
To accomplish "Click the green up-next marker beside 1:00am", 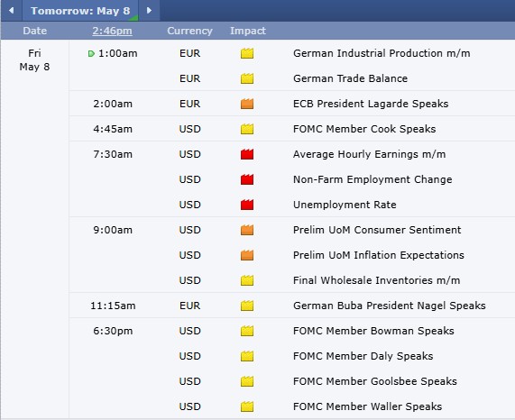I will pos(91,53).
